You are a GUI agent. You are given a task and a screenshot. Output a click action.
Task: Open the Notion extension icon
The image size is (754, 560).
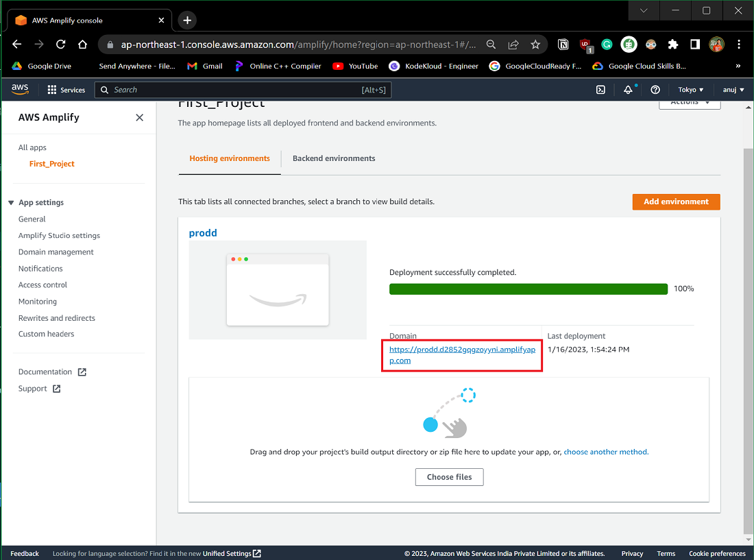pos(563,45)
